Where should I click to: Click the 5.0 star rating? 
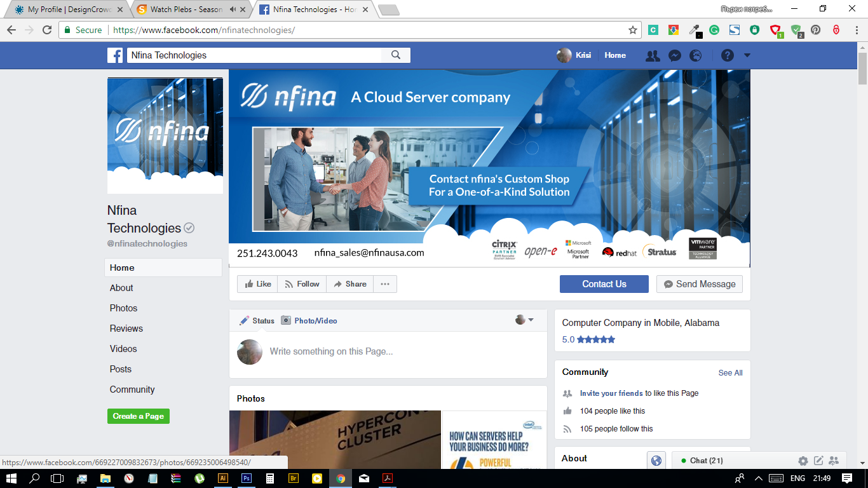588,339
